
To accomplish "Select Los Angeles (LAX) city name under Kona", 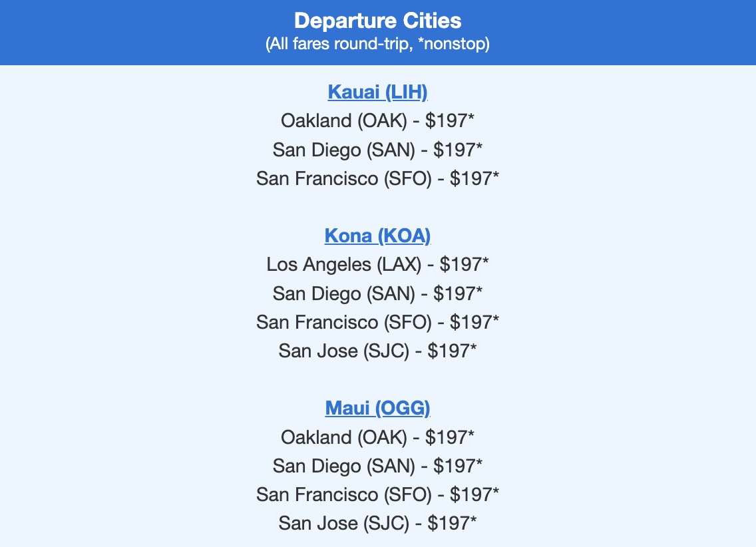I will [344, 264].
